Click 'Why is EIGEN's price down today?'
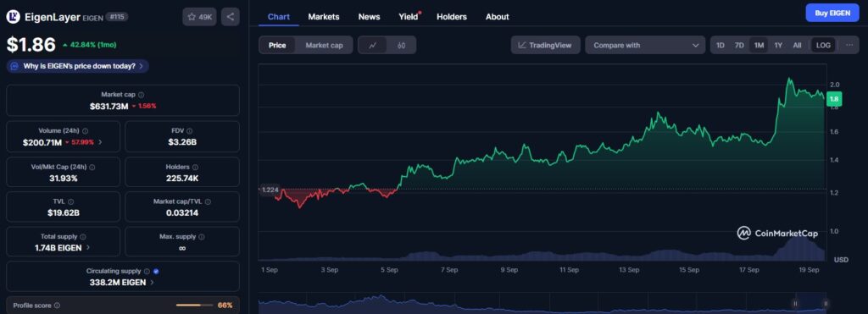Image resolution: width=868 pixels, height=314 pixels. click(x=79, y=66)
